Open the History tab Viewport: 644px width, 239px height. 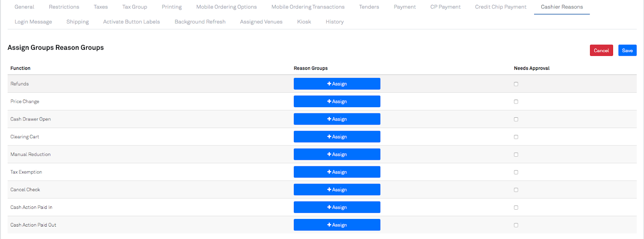click(x=334, y=22)
